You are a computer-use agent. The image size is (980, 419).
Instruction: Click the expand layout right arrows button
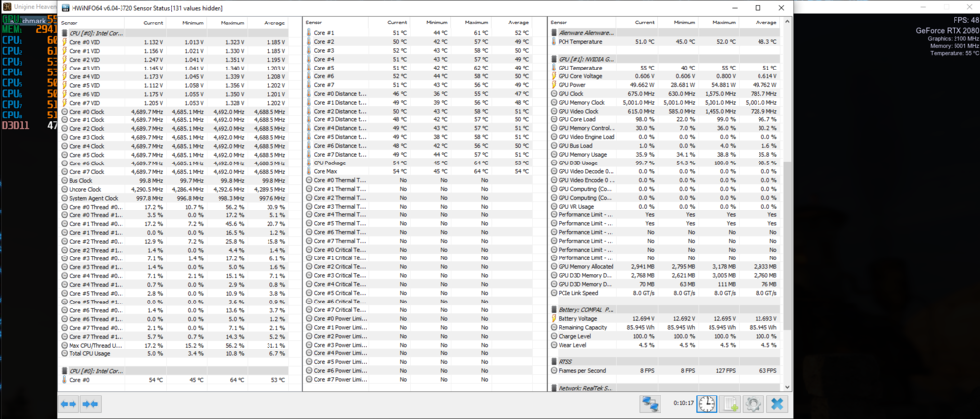[69, 403]
